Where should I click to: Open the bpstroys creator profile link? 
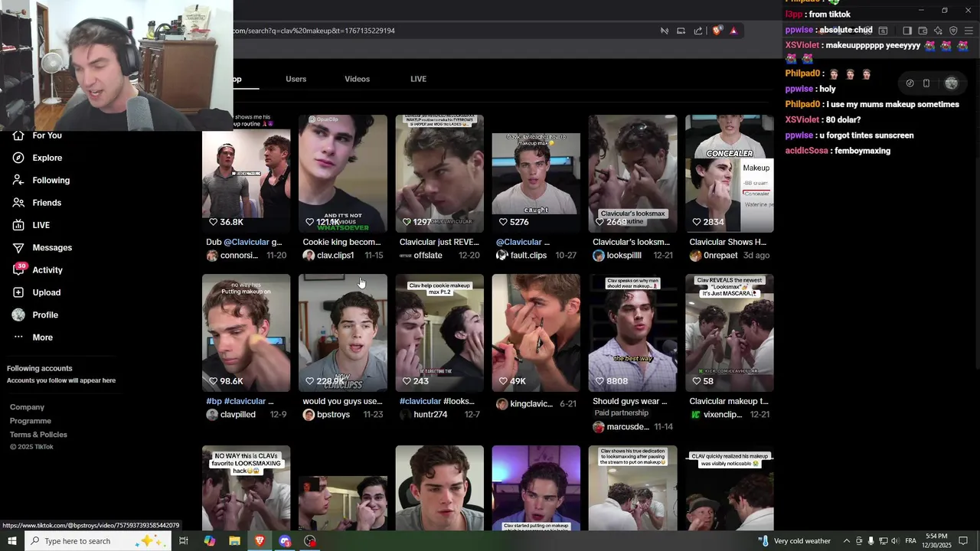tap(333, 415)
